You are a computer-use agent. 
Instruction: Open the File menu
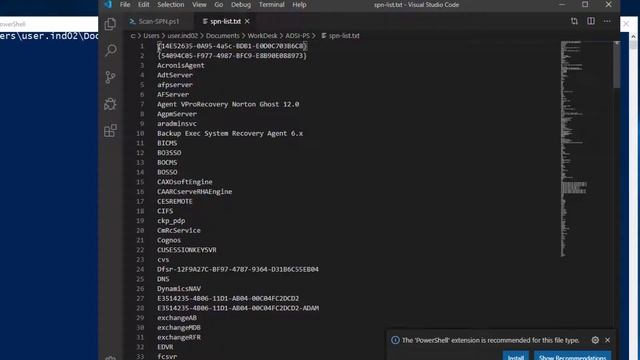point(125,4)
